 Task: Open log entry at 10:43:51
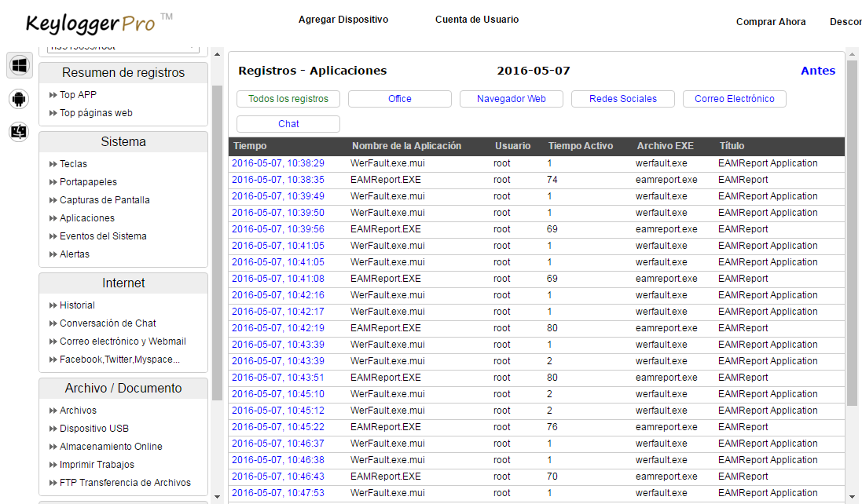[278, 378]
